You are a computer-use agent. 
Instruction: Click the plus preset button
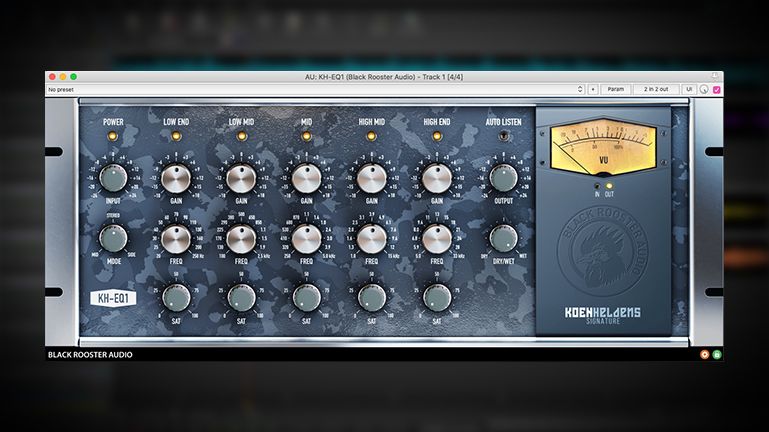593,89
